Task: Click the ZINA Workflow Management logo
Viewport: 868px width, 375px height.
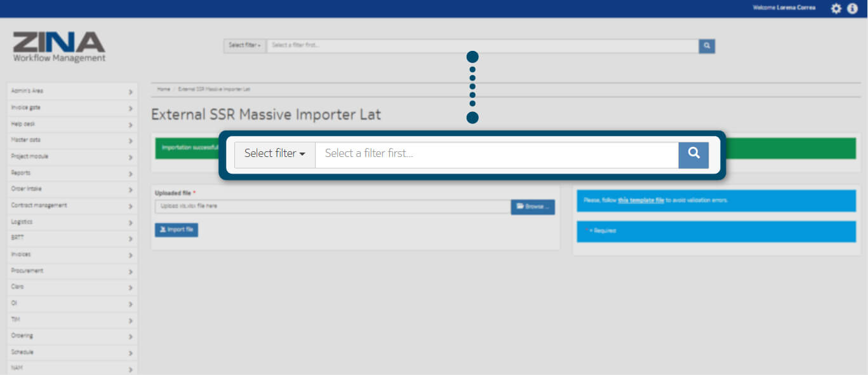Action: click(59, 47)
